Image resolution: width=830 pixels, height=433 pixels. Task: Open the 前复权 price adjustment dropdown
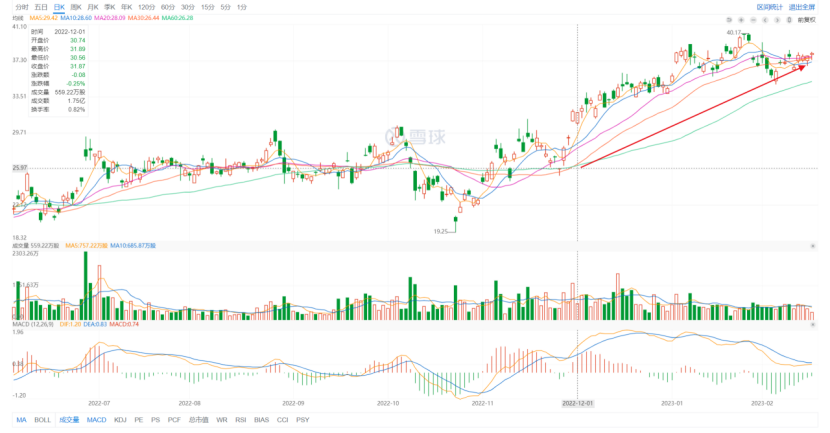point(806,19)
